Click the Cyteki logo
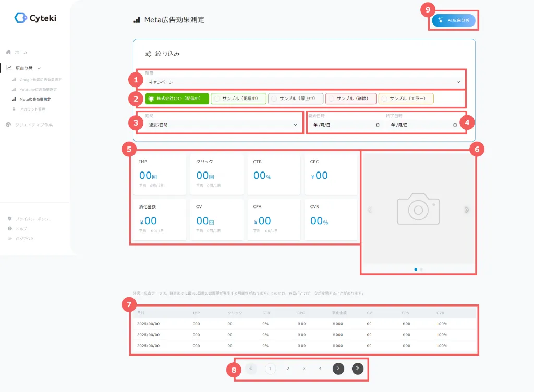This screenshot has height=392, width=534. 35,18
